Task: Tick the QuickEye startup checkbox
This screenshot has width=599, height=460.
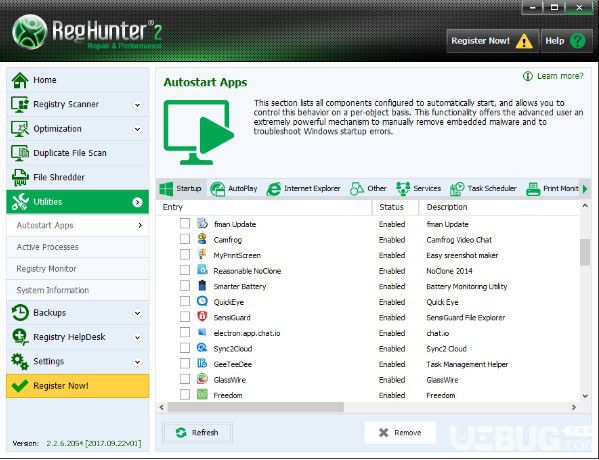Action: pyautogui.click(x=185, y=301)
